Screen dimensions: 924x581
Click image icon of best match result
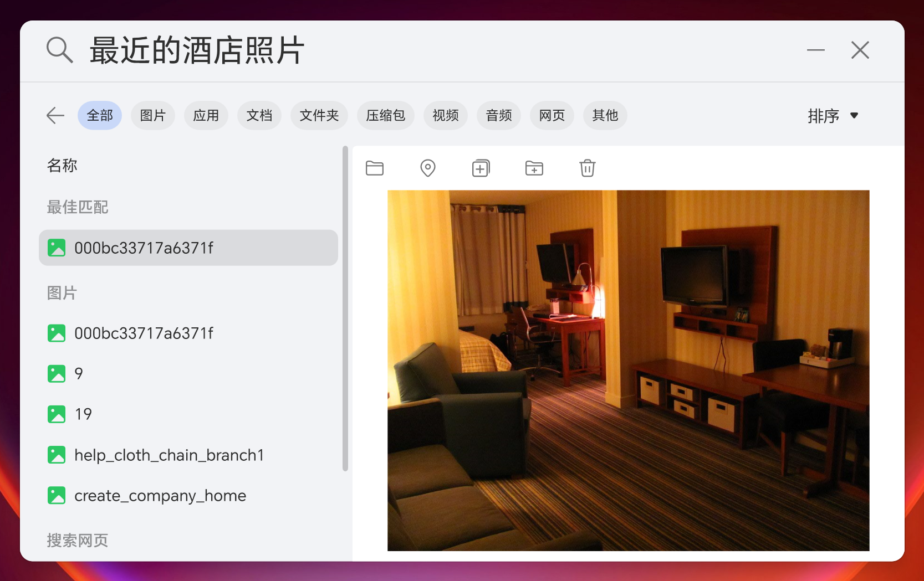57,248
